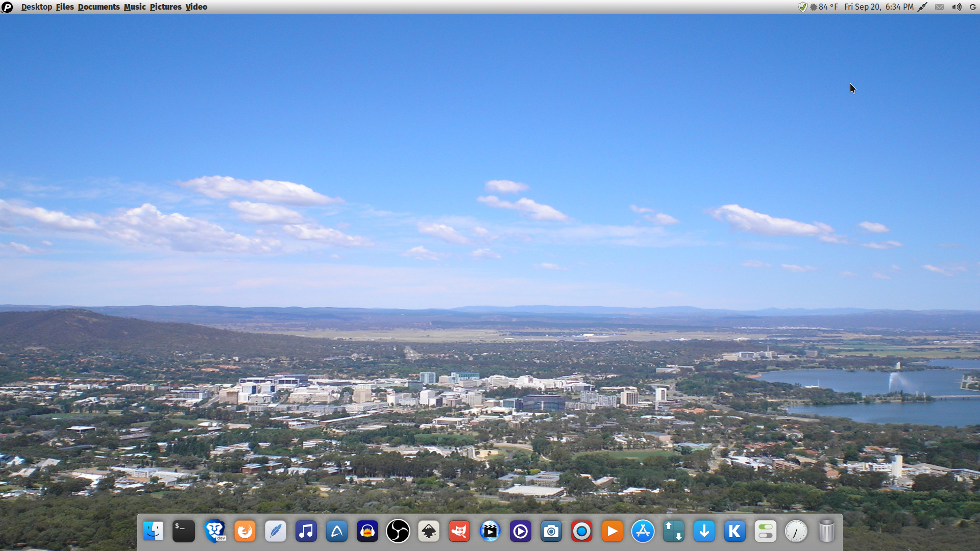The image size is (980, 551).
Task: Open the Documents menu
Action: pos(99,7)
